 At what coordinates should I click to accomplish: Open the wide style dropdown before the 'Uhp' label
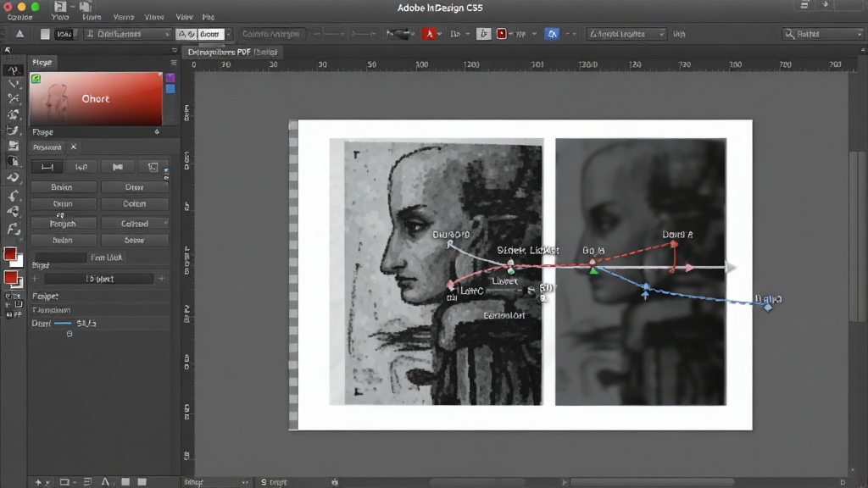[x=626, y=34]
